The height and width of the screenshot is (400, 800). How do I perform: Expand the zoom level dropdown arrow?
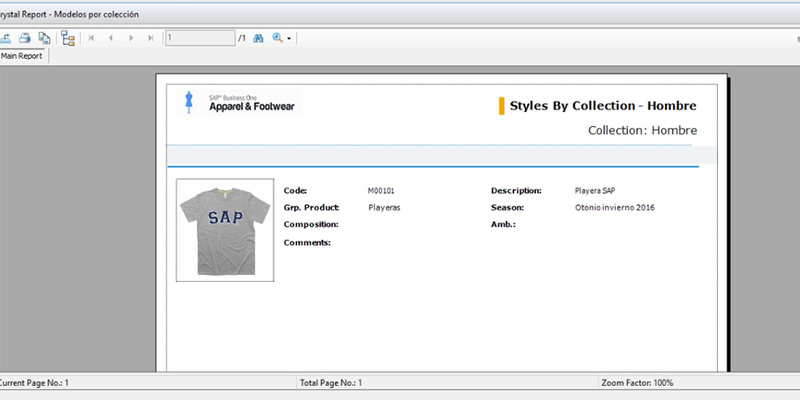[289, 39]
